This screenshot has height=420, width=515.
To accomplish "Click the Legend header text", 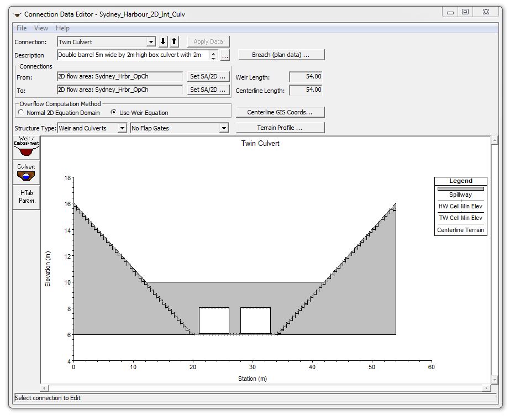I will [x=460, y=181].
